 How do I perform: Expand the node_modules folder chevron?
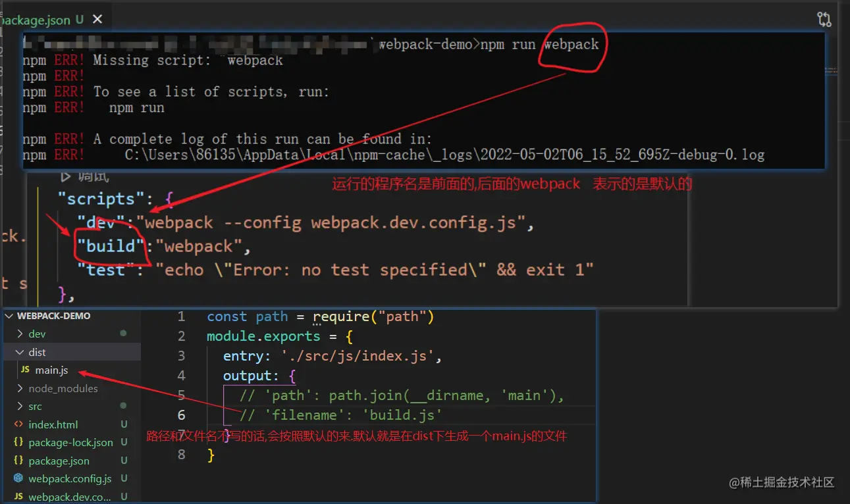pyautogui.click(x=20, y=389)
